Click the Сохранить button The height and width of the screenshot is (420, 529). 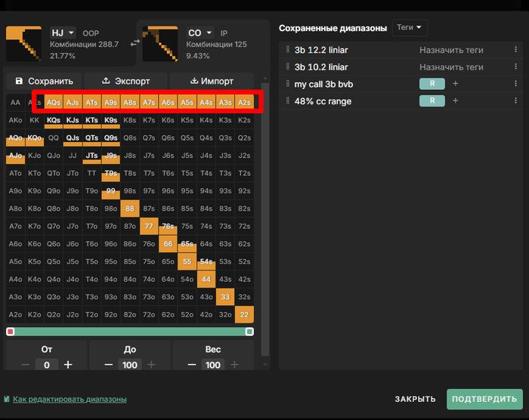pyautogui.click(x=44, y=81)
